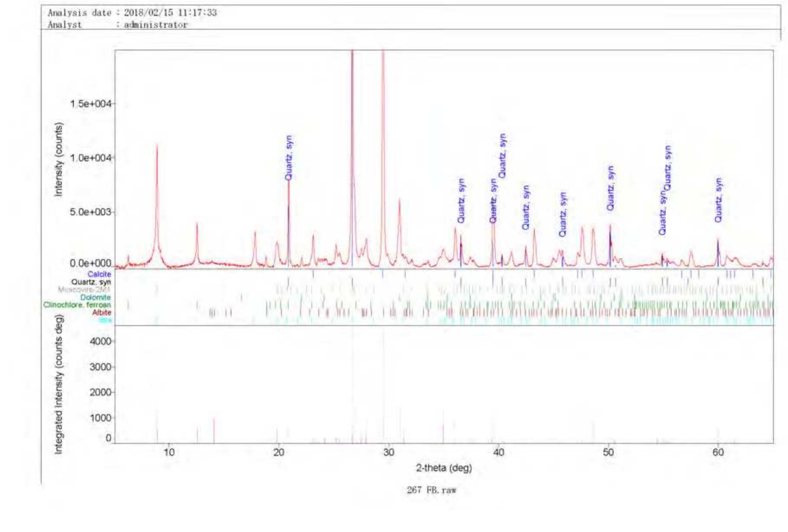This screenshot has width=788, height=532.
Task: Select the Dolomite phase legend label
Action: click(x=95, y=298)
